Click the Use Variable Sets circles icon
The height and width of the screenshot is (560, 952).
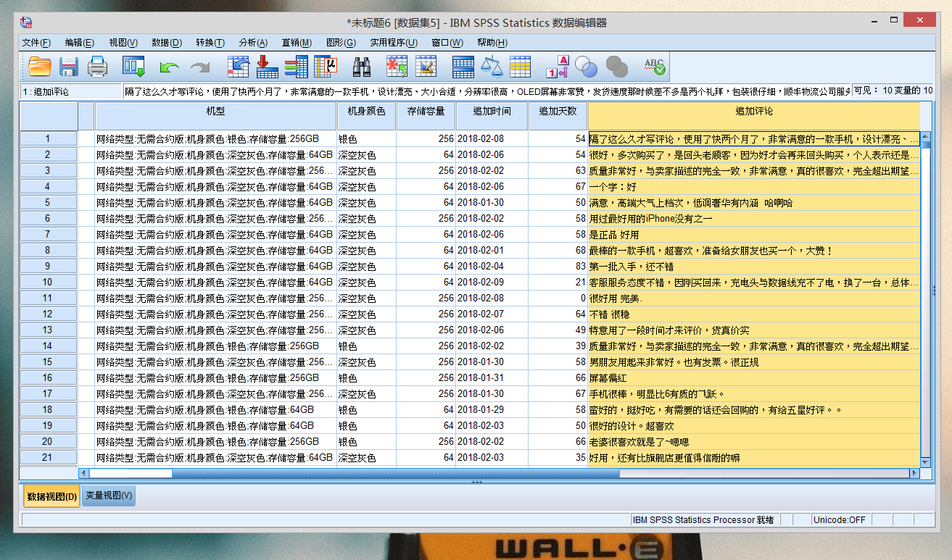pos(586,67)
